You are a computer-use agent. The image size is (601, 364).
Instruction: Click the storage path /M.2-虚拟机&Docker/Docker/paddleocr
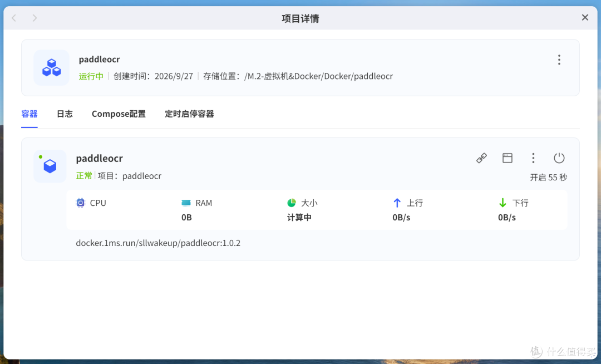[318, 76]
